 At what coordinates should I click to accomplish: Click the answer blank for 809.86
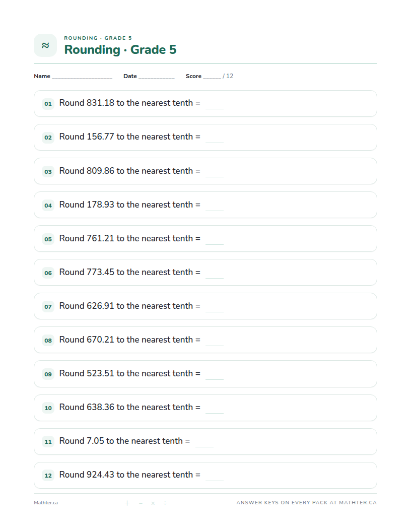(x=215, y=176)
